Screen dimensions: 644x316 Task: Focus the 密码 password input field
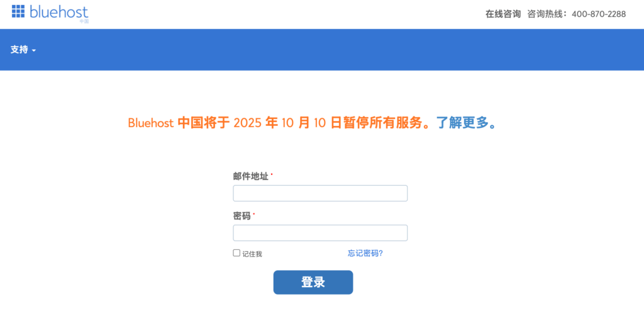(320, 233)
